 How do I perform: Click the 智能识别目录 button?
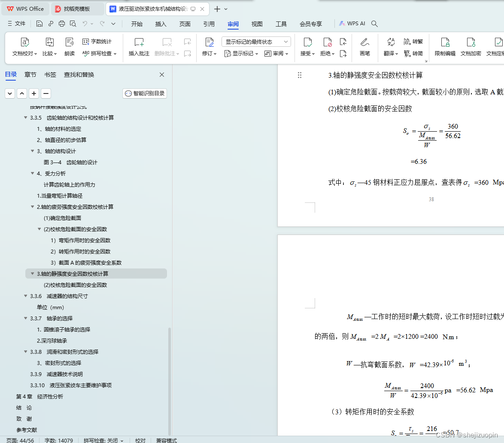145,93
